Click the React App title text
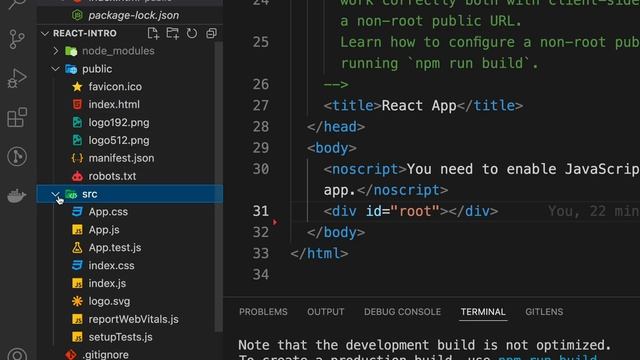The image size is (640, 360). (x=419, y=106)
